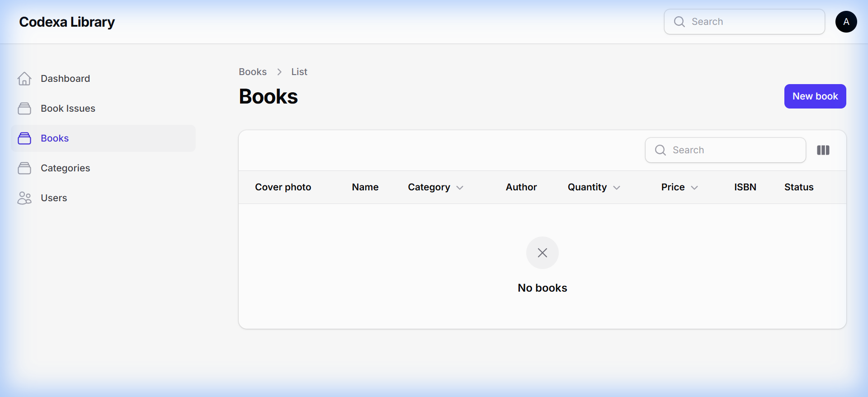The height and width of the screenshot is (397, 868).
Task: Click the Users people icon
Action: (24, 198)
